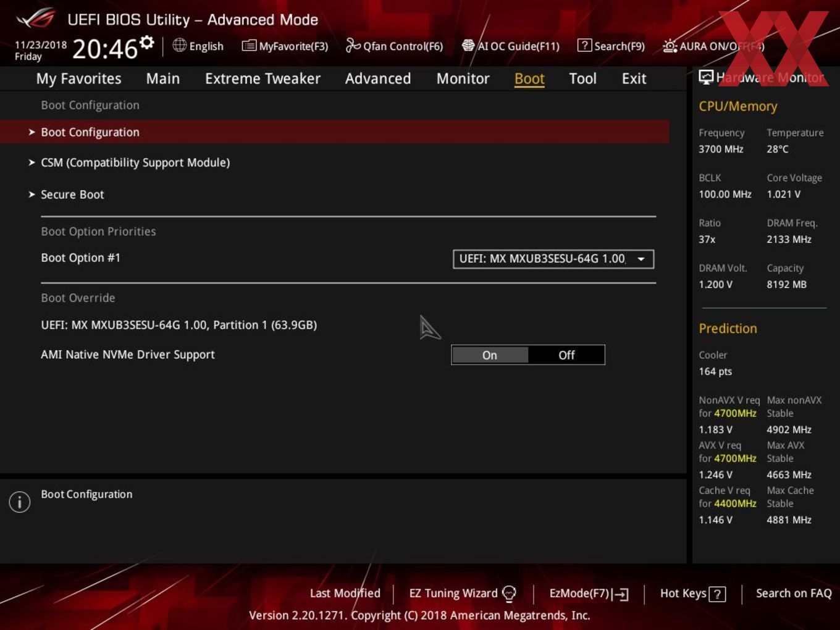Switch to My Favorites tab

click(78, 78)
